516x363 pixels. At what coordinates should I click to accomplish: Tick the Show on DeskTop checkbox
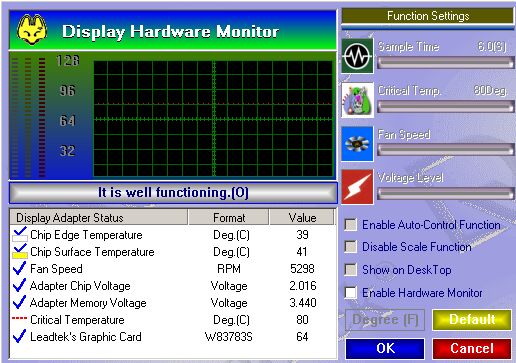click(x=350, y=269)
